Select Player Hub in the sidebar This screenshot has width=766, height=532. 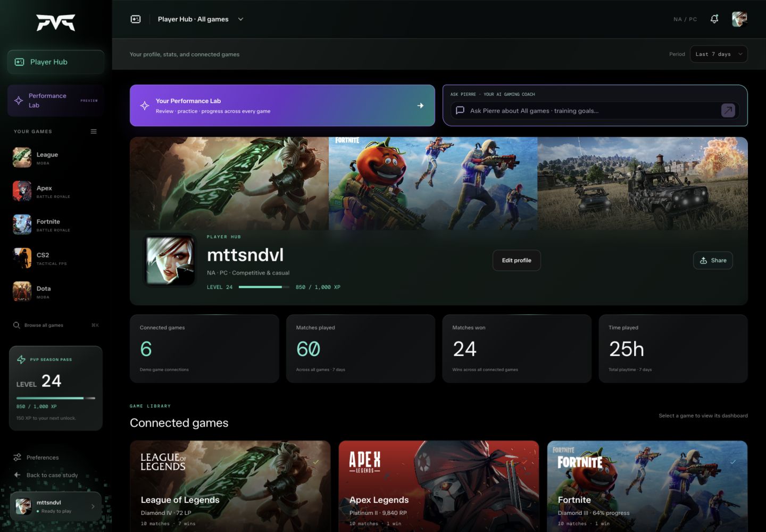click(x=56, y=62)
